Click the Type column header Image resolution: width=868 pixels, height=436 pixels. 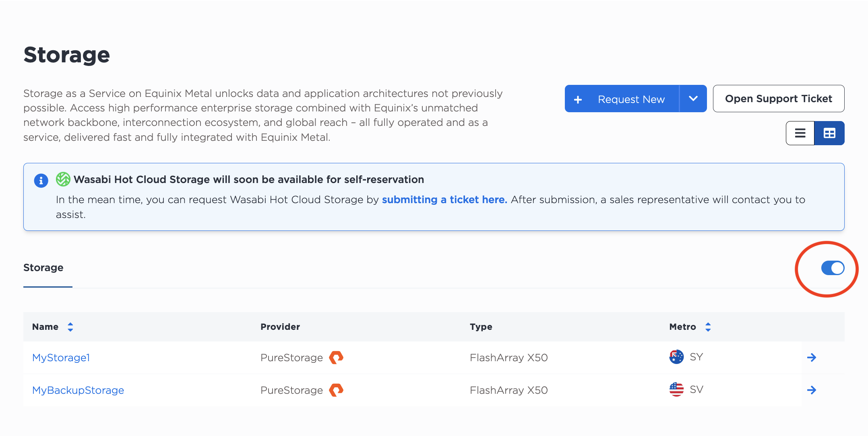click(x=481, y=327)
